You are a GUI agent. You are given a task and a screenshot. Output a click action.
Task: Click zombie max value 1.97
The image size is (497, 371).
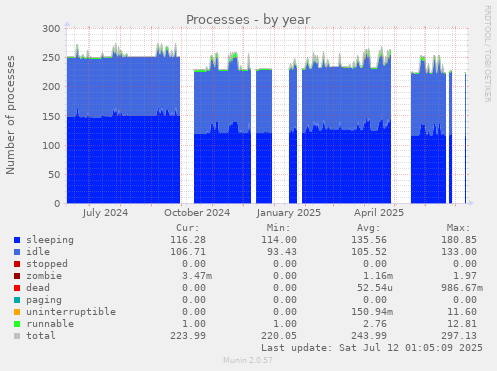pyautogui.click(x=465, y=276)
